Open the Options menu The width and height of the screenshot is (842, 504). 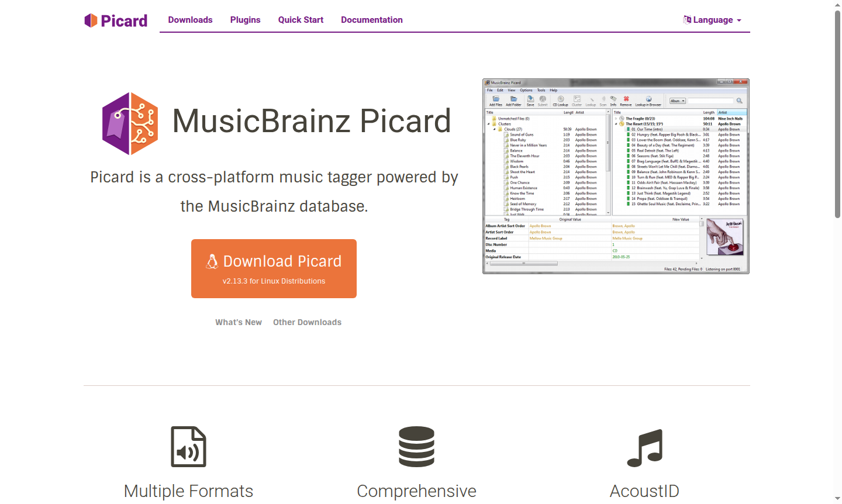pos(526,90)
